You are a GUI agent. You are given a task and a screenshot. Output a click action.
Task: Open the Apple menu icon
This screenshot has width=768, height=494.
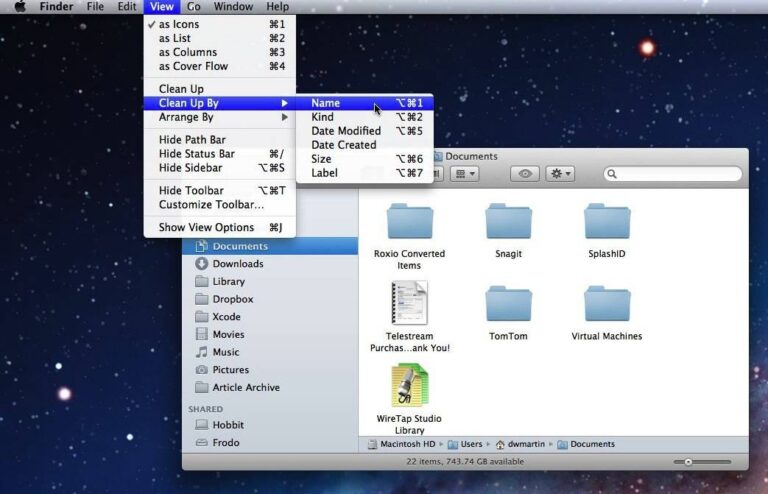tap(20, 6)
